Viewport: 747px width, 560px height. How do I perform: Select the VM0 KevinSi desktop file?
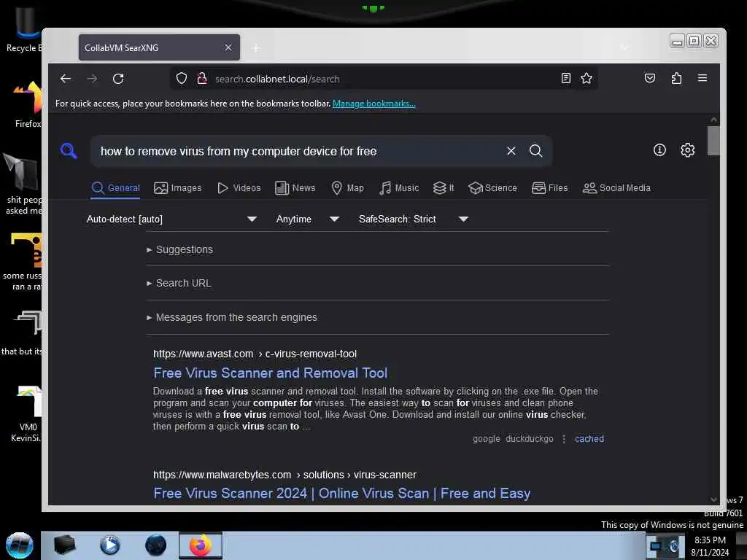point(27,413)
